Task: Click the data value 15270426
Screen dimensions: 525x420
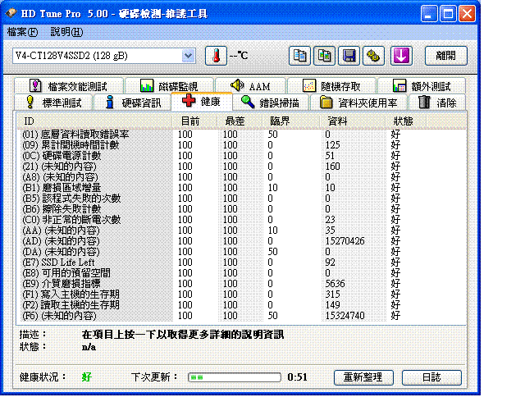Action: tap(345, 241)
